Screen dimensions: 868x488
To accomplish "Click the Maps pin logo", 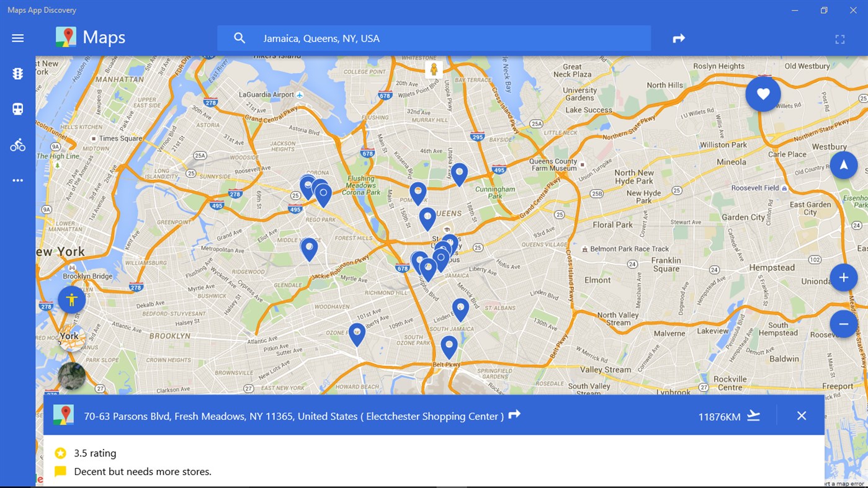I will click(65, 37).
